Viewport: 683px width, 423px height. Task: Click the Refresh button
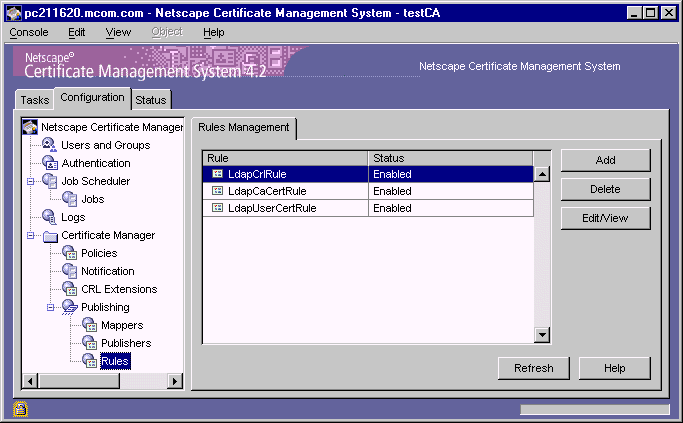(534, 368)
